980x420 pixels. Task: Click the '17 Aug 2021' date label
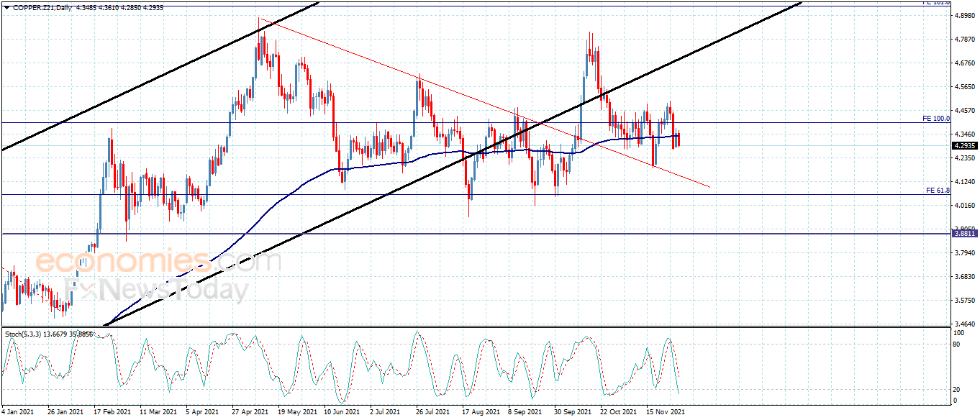pos(481,412)
